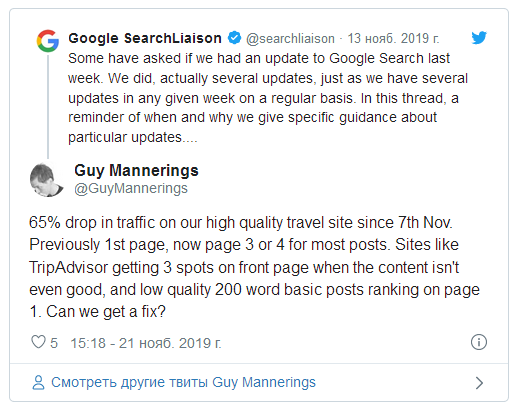Viewport: 521px width, 411px height.
Task: Open the quoted SearchLiaison tweet text
Action: point(268,98)
